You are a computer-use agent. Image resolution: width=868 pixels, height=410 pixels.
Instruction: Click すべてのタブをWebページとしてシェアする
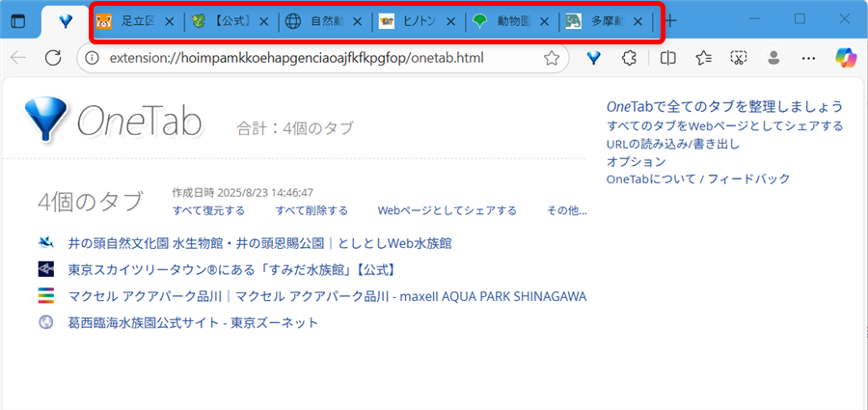724,125
